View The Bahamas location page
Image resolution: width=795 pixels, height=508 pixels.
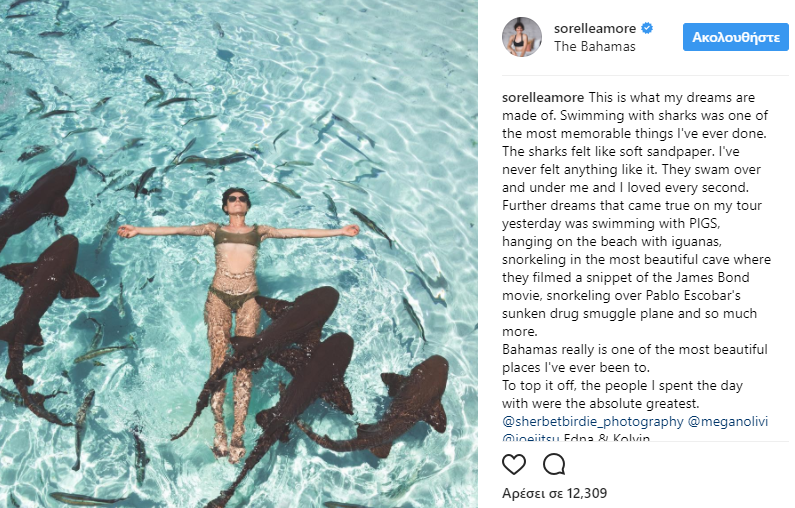(594, 46)
